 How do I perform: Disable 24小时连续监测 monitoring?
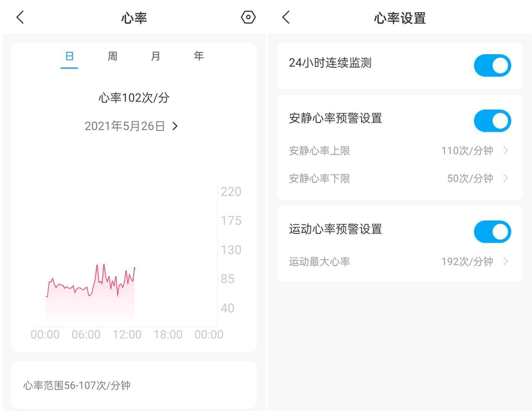click(492, 65)
